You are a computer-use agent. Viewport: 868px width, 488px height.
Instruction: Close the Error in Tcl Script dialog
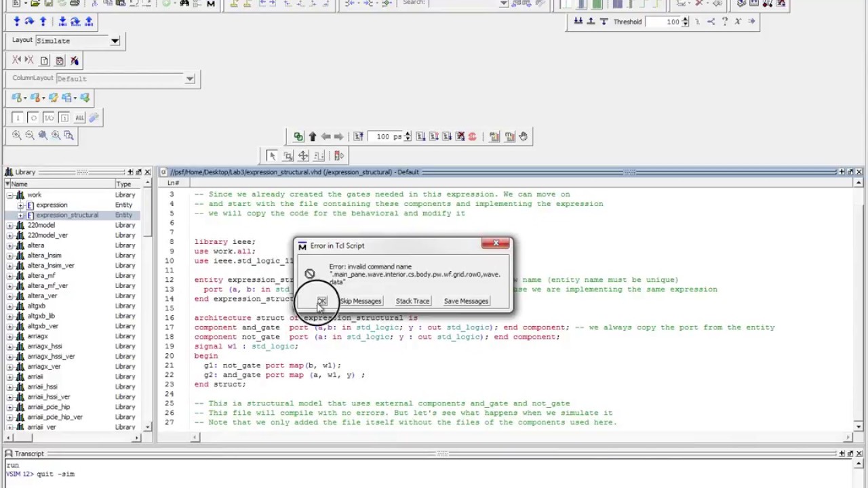pos(496,243)
